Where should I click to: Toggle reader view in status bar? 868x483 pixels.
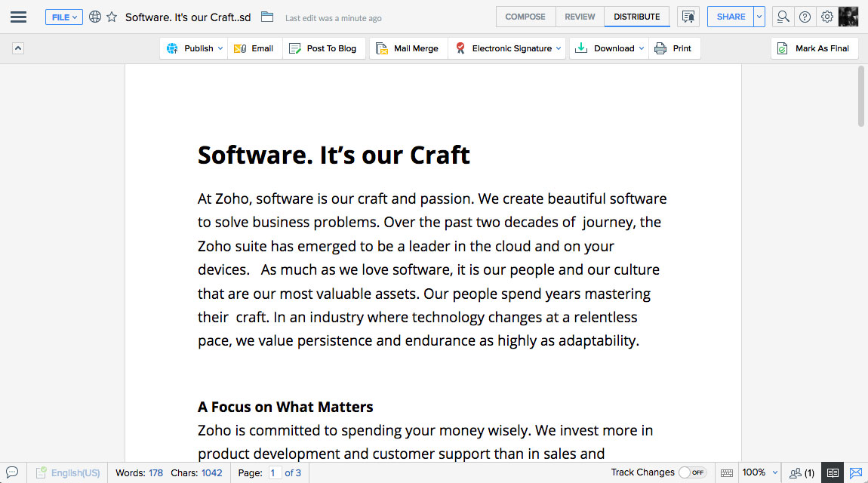point(833,472)
